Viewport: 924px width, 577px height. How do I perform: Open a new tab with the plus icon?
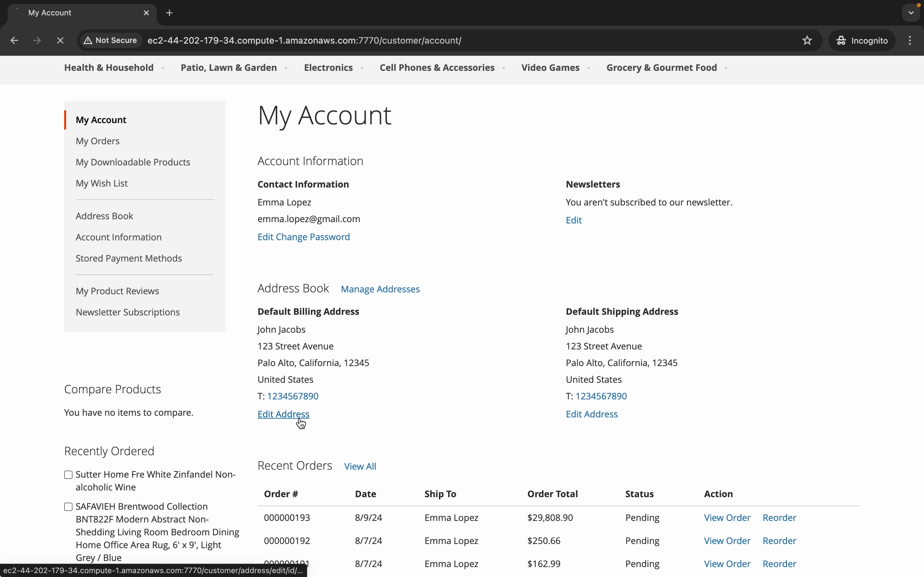pos(169,13)
